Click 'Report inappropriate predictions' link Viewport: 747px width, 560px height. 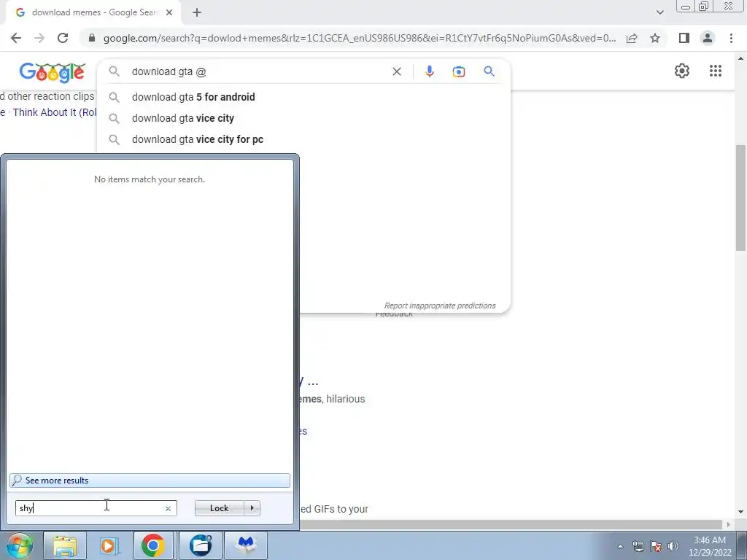click(440, 306)
